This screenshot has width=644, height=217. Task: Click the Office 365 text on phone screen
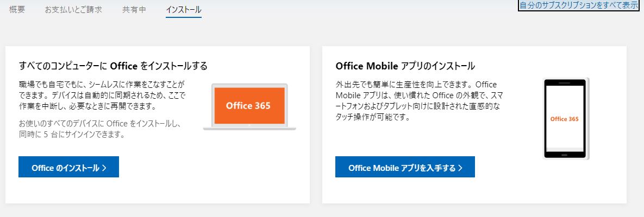tap(565, 119)
